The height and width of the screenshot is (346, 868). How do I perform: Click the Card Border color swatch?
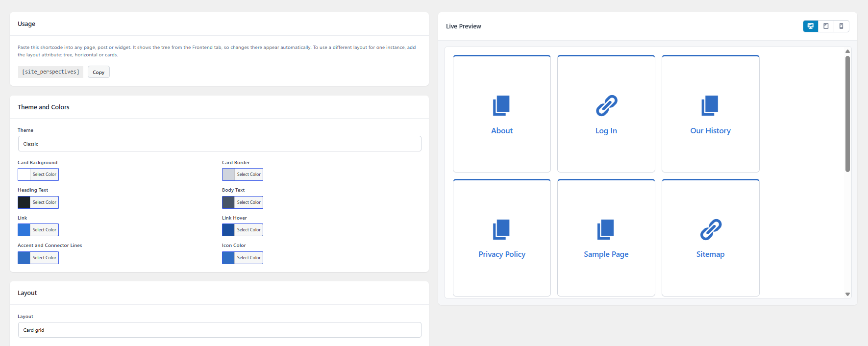[228, 174]
